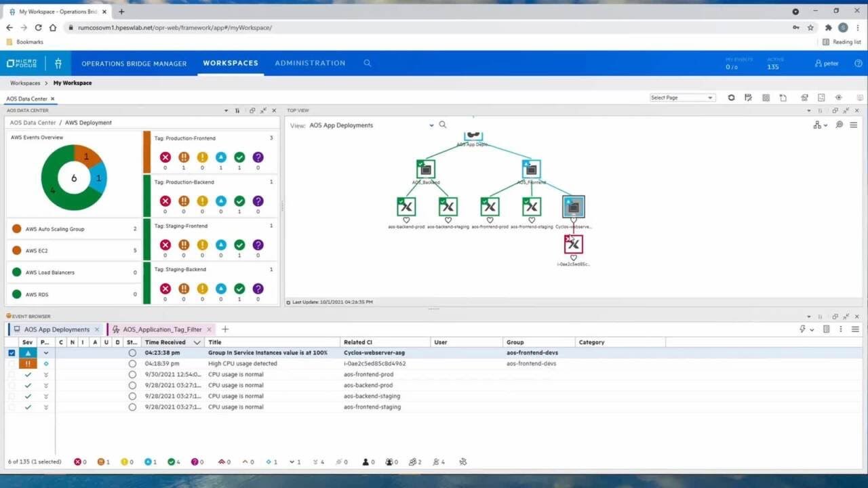The image size is (868, 488).
Task: Click the state circle for the Cyclos-webserver-asg event
Action: coord(132,352)
